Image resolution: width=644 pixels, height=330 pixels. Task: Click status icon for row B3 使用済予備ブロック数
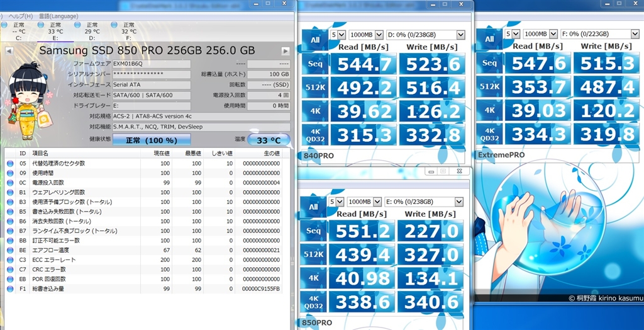(10, 202)
